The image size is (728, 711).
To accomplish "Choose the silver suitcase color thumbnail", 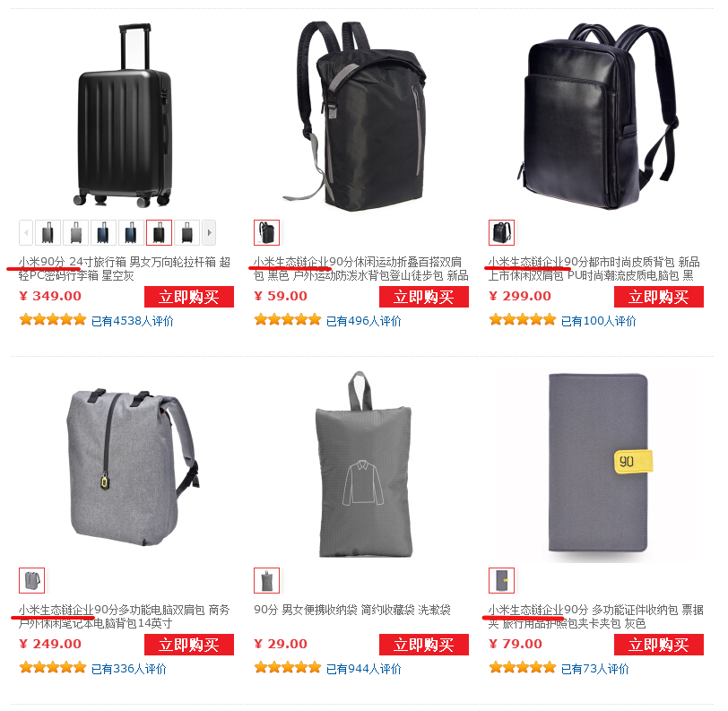I will [75, 232].
